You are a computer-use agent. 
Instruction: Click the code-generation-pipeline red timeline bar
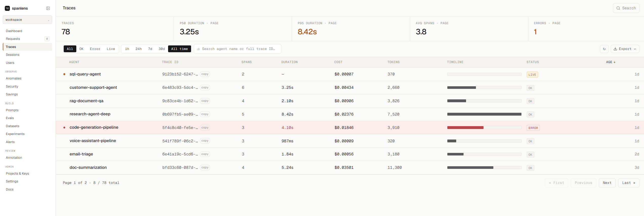click(x=465, y=128)
